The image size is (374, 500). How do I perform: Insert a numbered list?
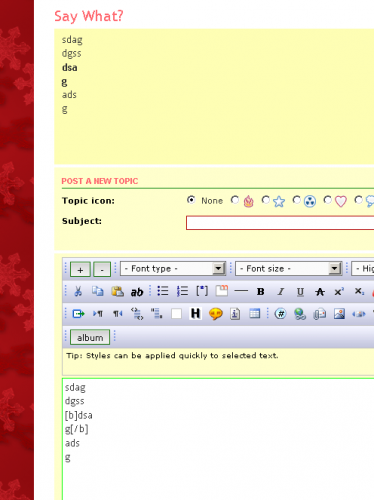pyautogui.click(x=182, y=291)
